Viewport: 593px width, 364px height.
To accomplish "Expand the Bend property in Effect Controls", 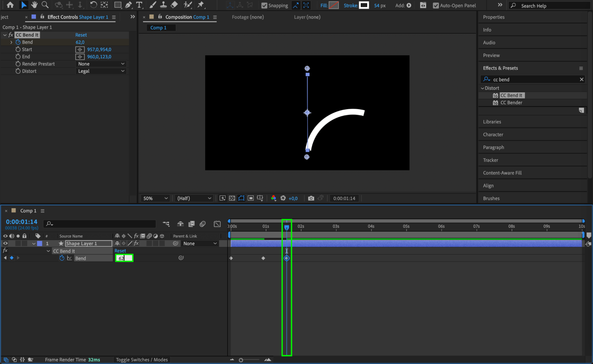I will point(11,42).
